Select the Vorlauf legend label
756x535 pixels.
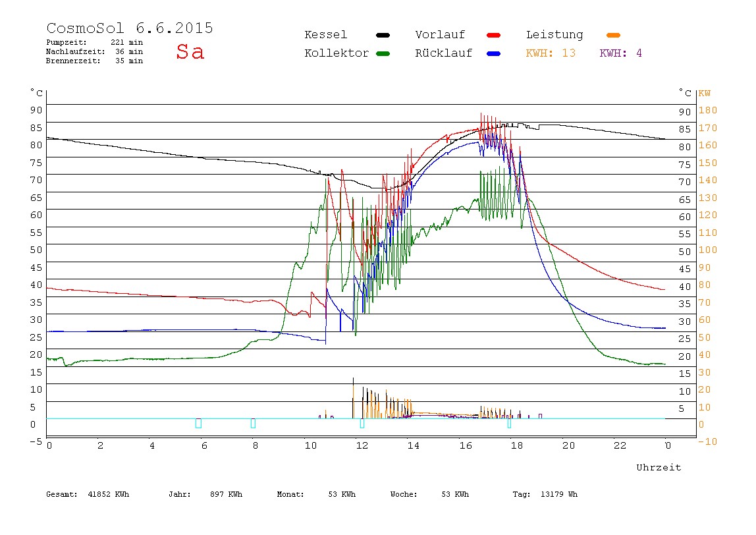tap(440, 35)
